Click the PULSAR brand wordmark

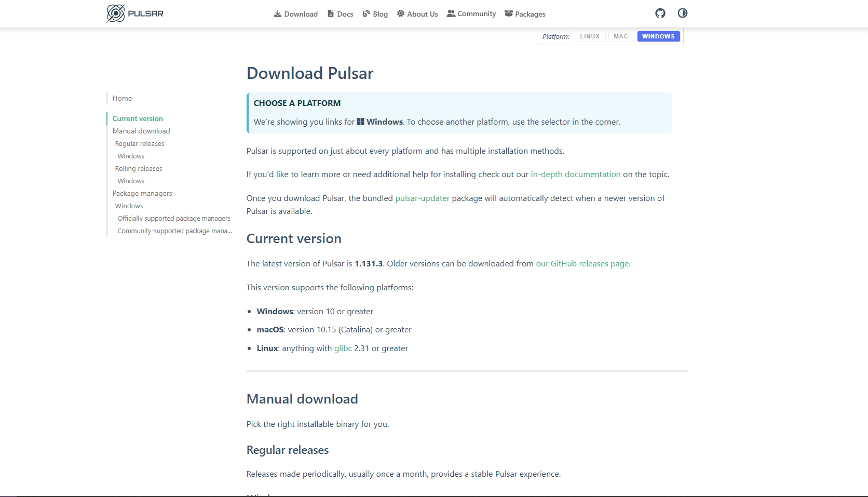click(145, 14)
